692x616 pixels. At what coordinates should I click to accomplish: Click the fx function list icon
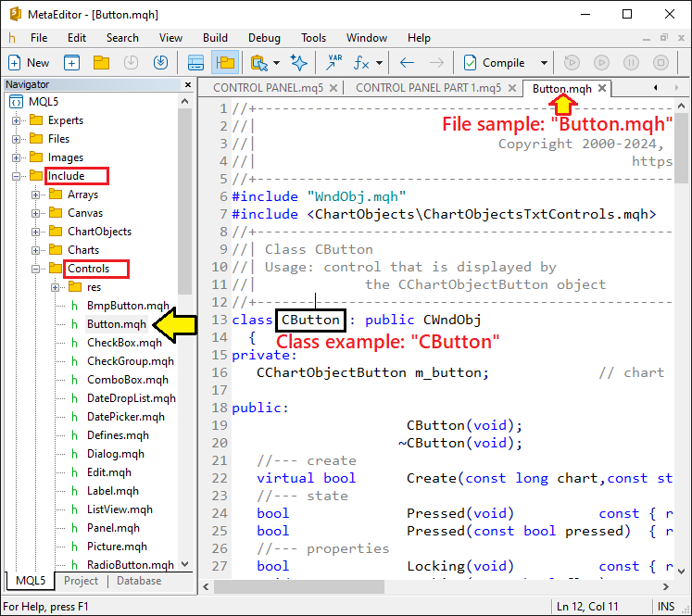(361, 63)
